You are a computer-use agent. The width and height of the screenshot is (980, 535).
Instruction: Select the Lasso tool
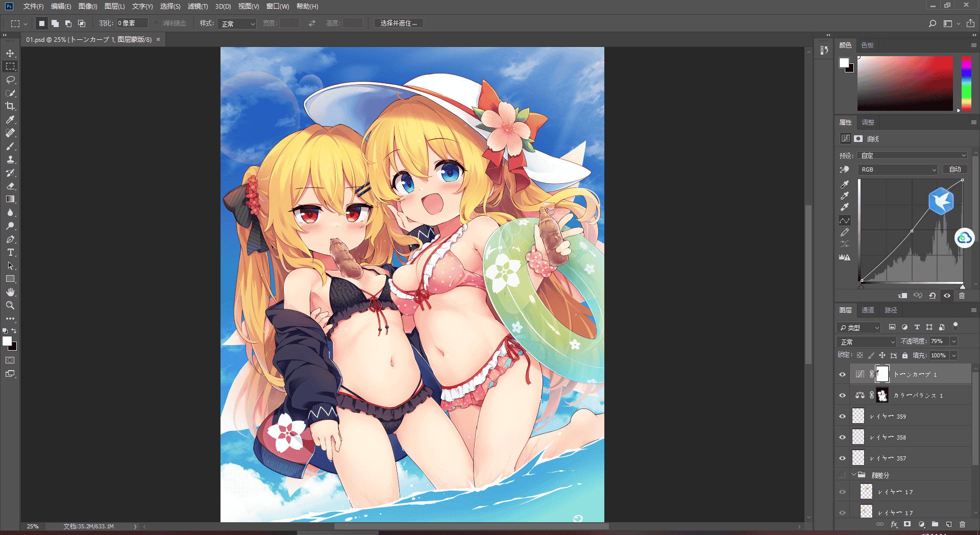10,80
